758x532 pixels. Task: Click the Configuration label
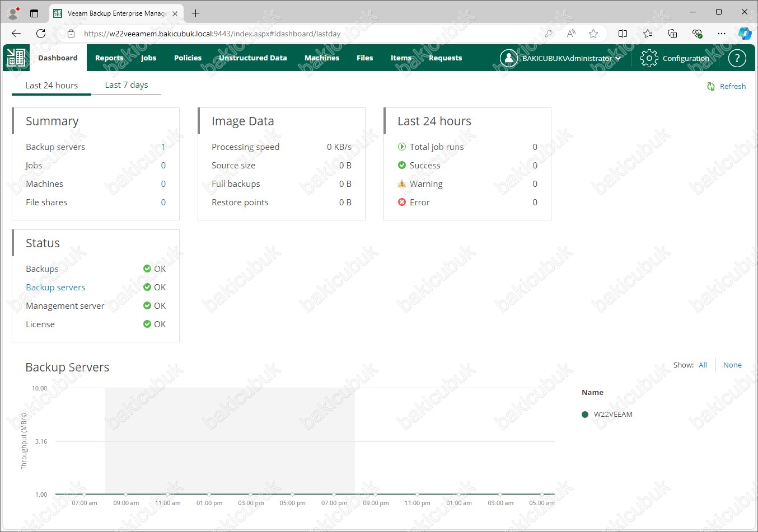686,58
